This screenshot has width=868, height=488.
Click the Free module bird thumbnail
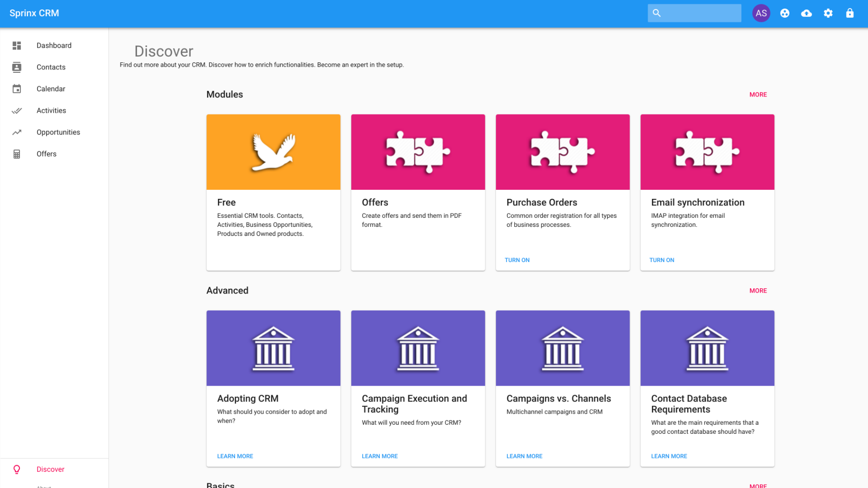pos(273,152)
